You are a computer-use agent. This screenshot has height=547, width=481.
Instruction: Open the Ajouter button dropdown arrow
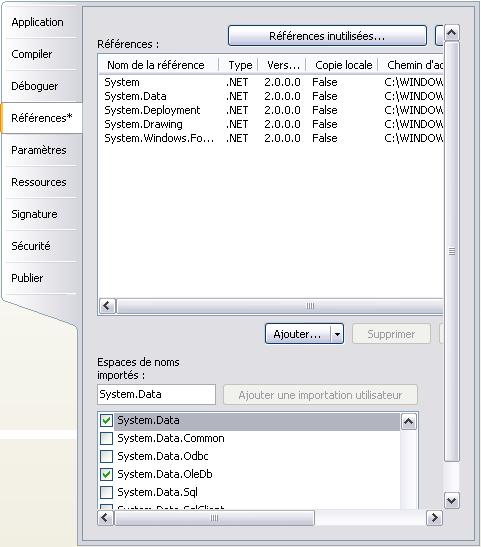click(x=337, y=334)
